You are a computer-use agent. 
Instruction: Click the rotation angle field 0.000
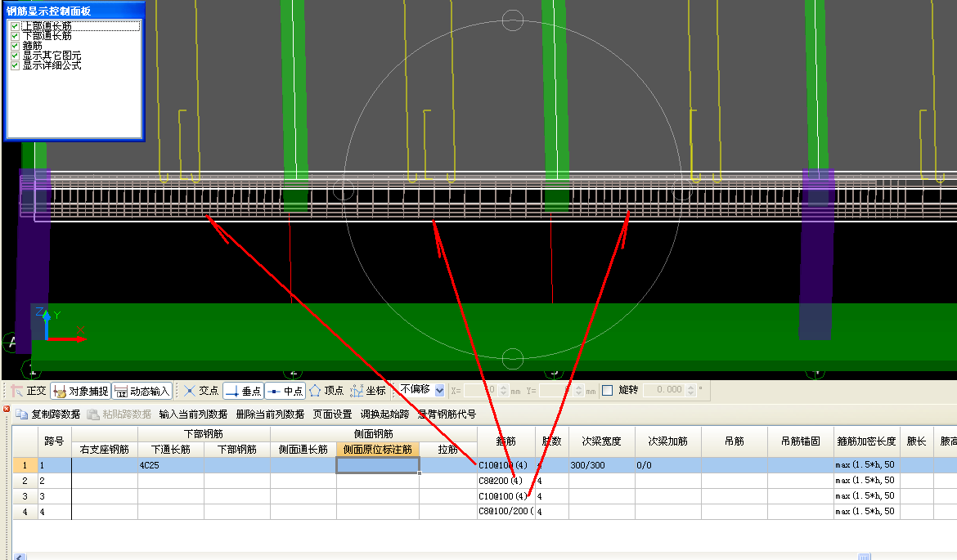point(664,390)
